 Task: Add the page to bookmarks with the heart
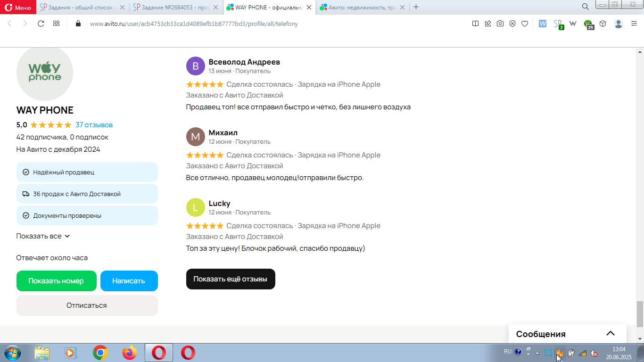click(x=525, y=24)
